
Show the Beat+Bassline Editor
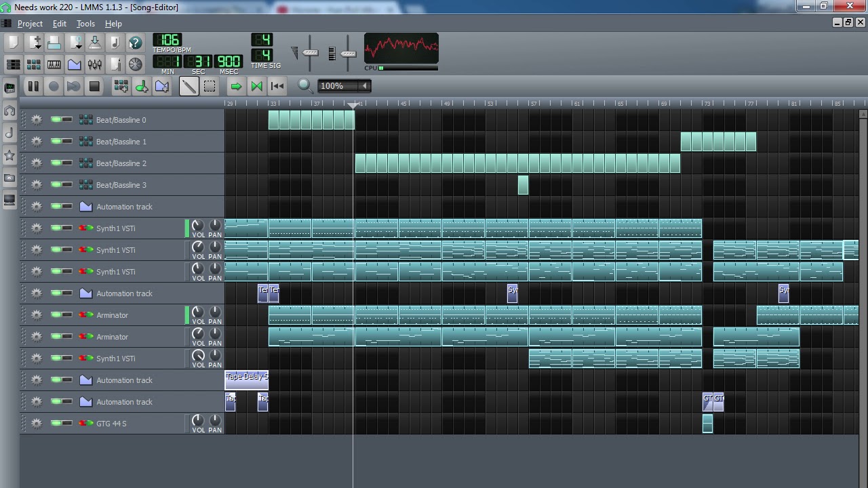coord(33,64)
